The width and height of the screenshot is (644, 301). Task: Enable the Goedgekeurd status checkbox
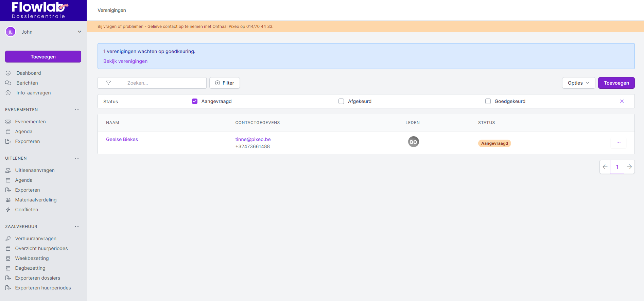click(488, 101)
